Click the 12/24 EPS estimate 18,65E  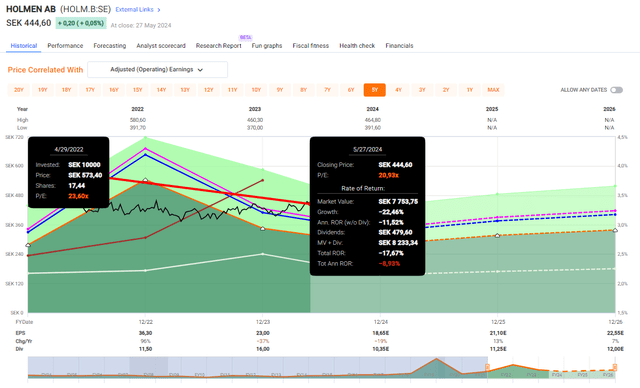[380, 333]
